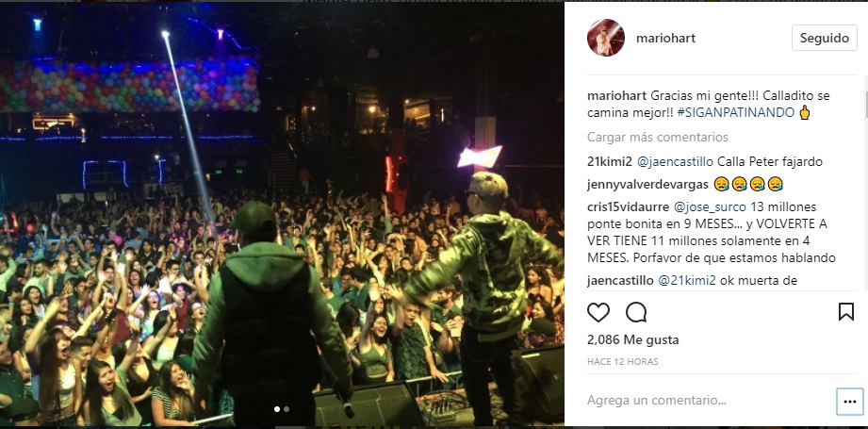Open cris15vidaurre commenter profile
Image resolution: width=868 pixels, height=429 pixels.
point(628,207)
